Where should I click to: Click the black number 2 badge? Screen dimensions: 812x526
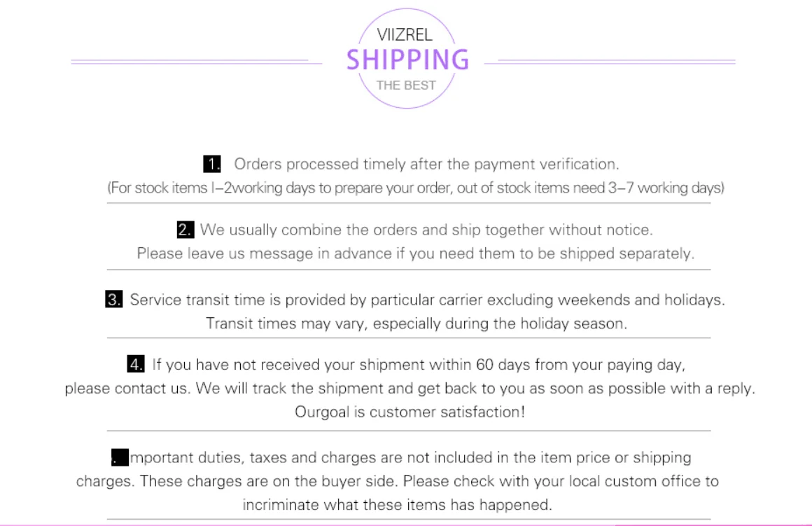[185, 230]
